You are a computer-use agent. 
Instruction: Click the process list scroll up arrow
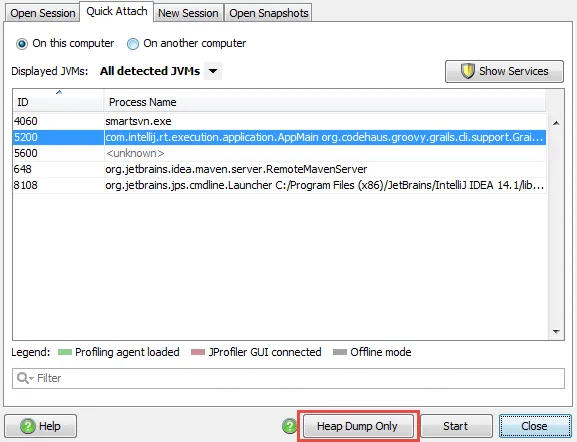point(556,123)
